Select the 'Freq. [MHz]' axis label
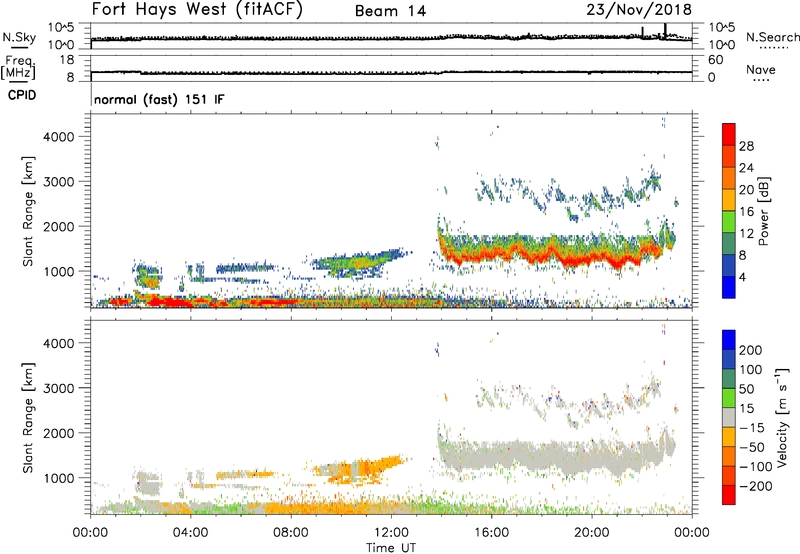Screen dimensions: 800x554 click(19, 67)
